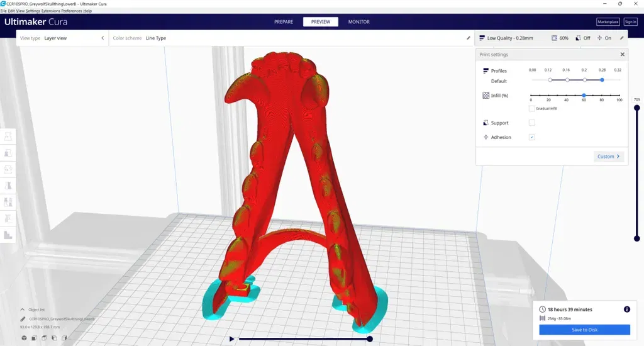The image size is (644, 346).
Task: Open the Extensions menu
Action: coord(51,11)
